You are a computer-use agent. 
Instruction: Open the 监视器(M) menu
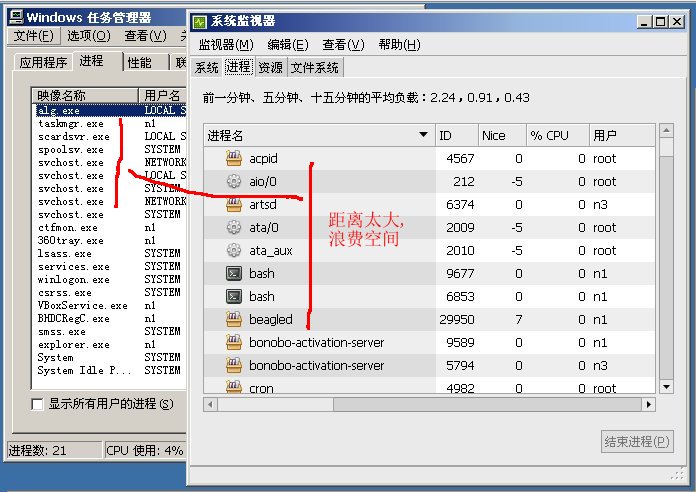(x=226, y=44)
